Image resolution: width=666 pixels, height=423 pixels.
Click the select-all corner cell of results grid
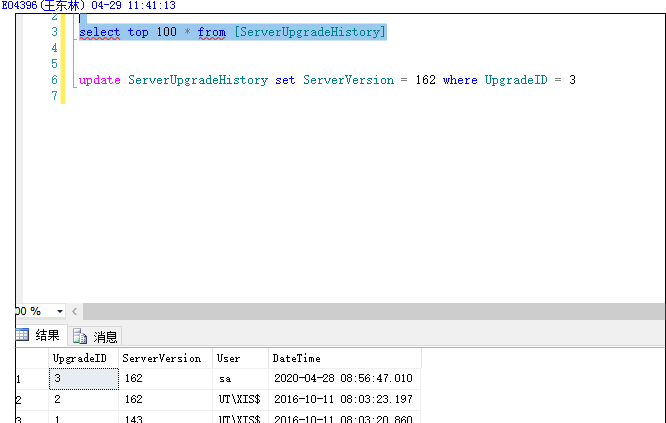31,358
